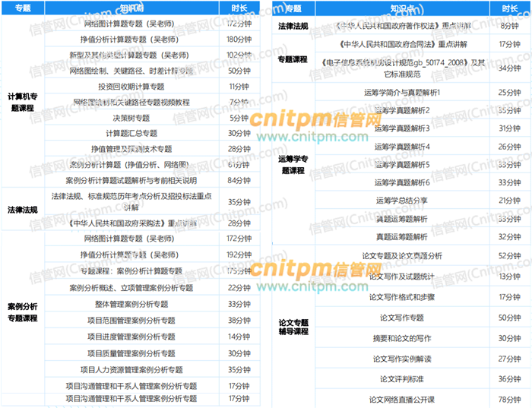Click the 192分钟 duration cell
The image size is (532, 408).
pyautogui.click(x=239, y=255)
